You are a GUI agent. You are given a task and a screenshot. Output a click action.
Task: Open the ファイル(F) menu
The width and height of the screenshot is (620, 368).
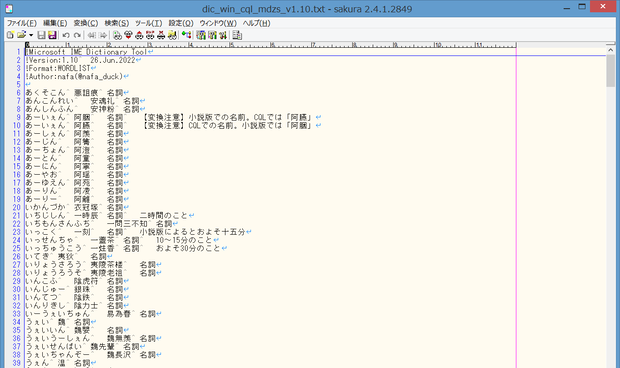tap(22, 23)
